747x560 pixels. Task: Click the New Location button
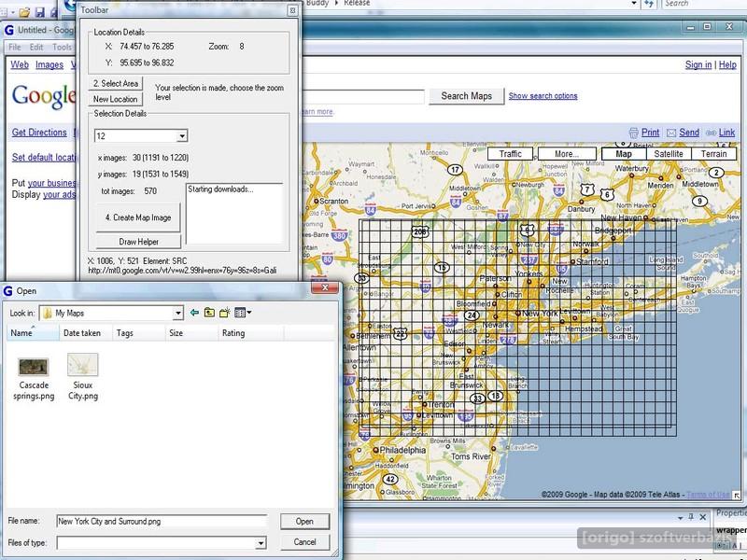pos(115,99)
